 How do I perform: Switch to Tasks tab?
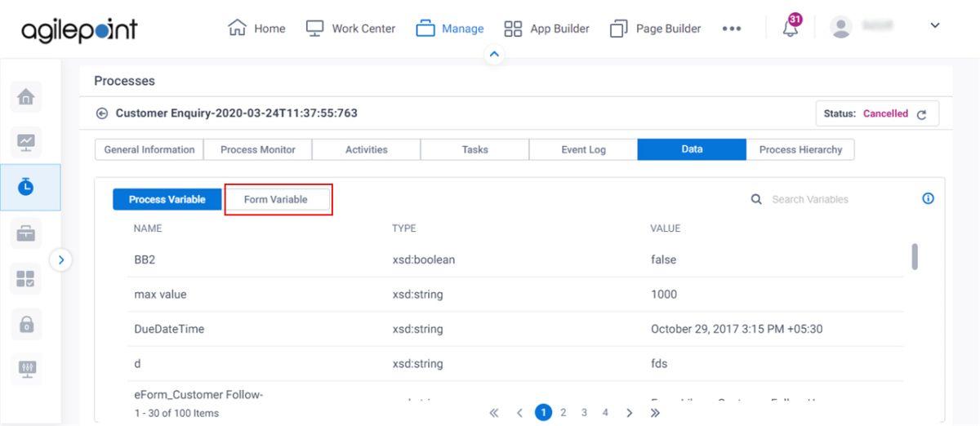click(475, 149)
